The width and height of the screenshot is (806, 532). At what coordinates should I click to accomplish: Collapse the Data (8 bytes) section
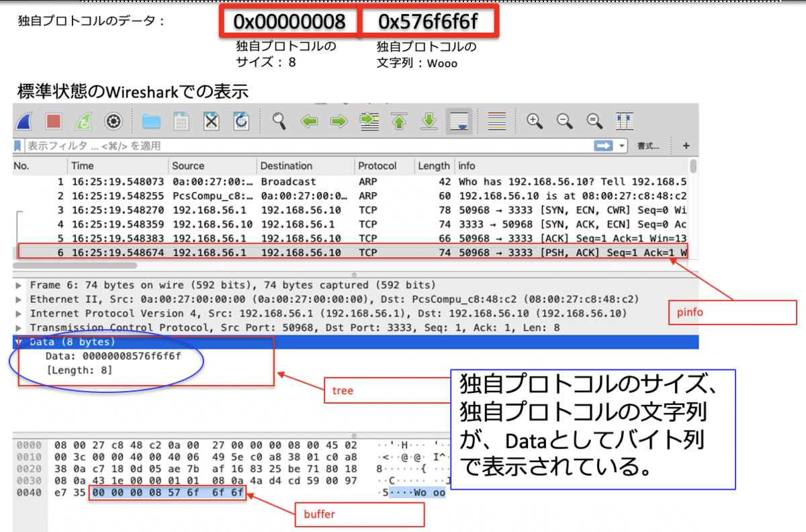(x=19, y=342)
